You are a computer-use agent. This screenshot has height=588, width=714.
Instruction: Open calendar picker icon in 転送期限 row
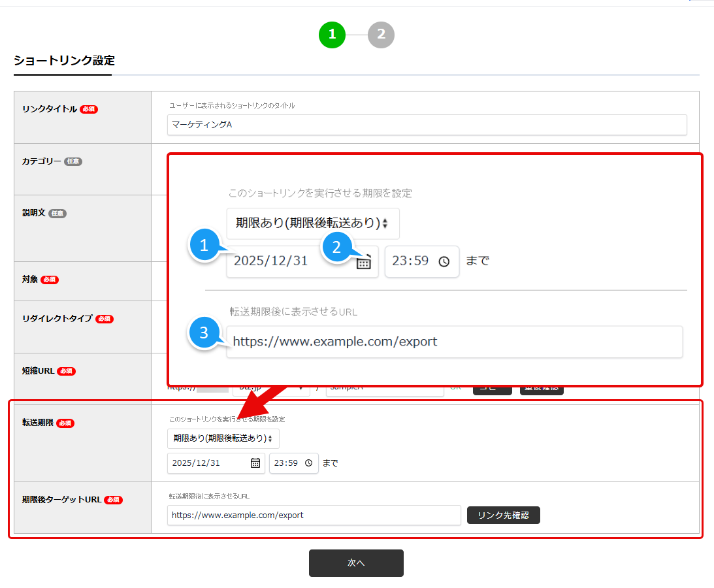pos(255,463)
